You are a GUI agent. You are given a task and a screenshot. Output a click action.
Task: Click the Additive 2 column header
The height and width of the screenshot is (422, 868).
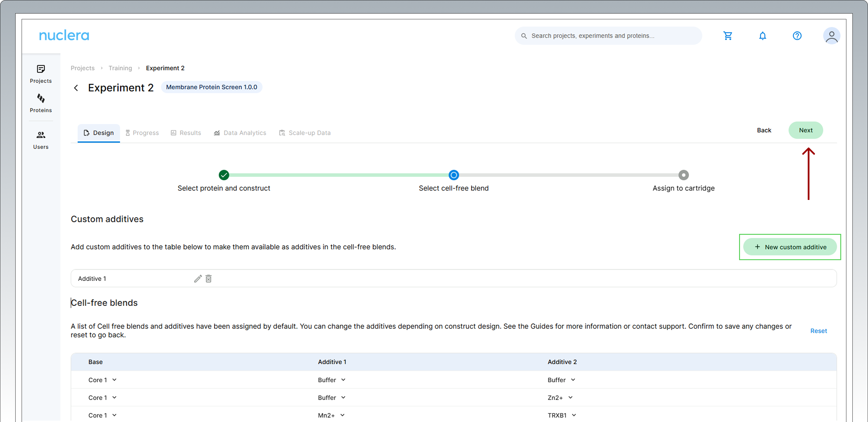tap(562, 362)
